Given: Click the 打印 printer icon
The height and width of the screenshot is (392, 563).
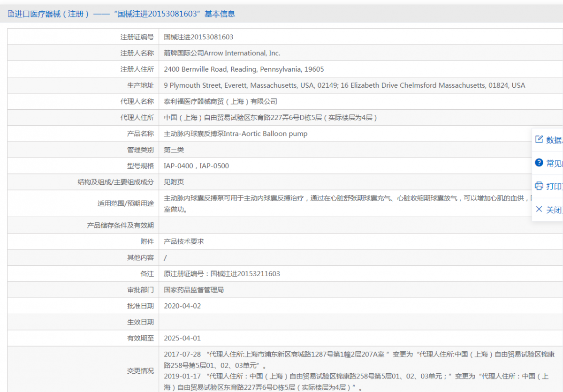Looking at the screenshot, I should tap(539, 186).
